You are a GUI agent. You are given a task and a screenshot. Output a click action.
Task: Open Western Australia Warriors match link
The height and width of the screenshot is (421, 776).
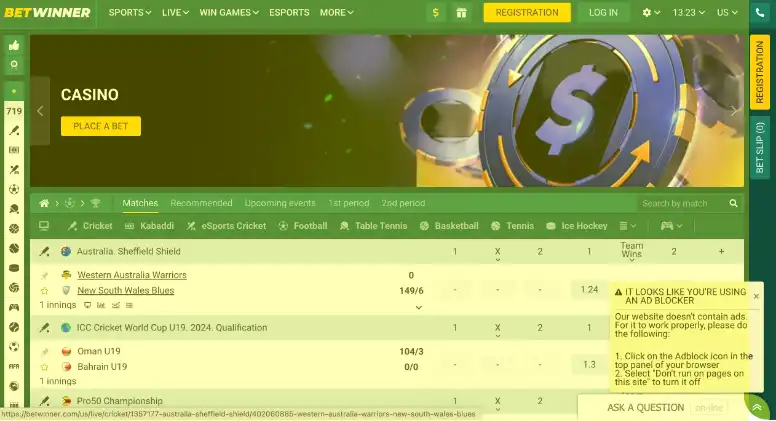(132, 275)
